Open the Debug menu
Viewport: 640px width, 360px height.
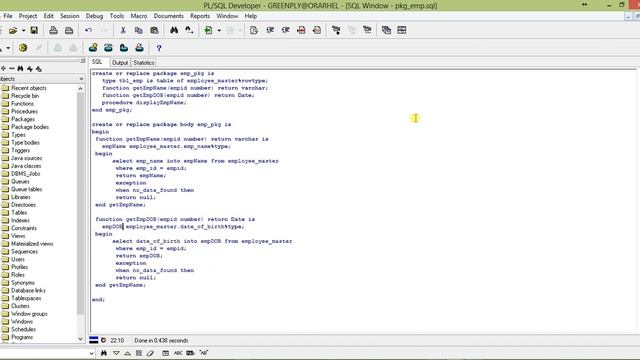tap(94, 16)
